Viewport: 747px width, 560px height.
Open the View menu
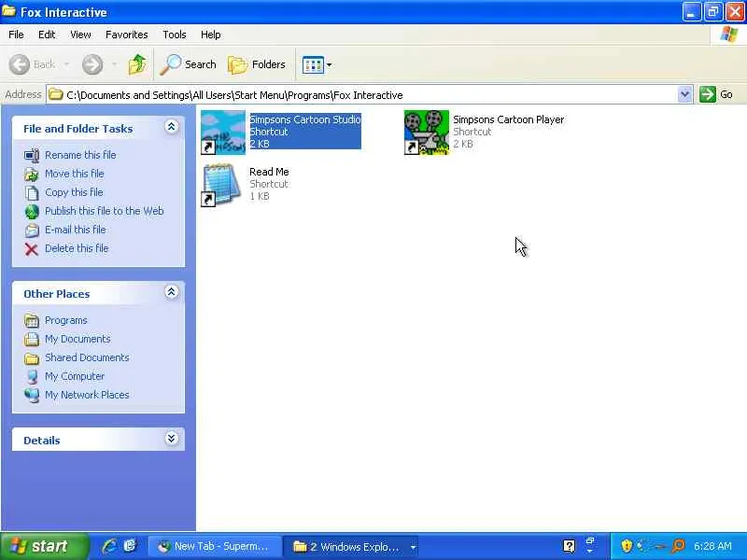(80, 35)
